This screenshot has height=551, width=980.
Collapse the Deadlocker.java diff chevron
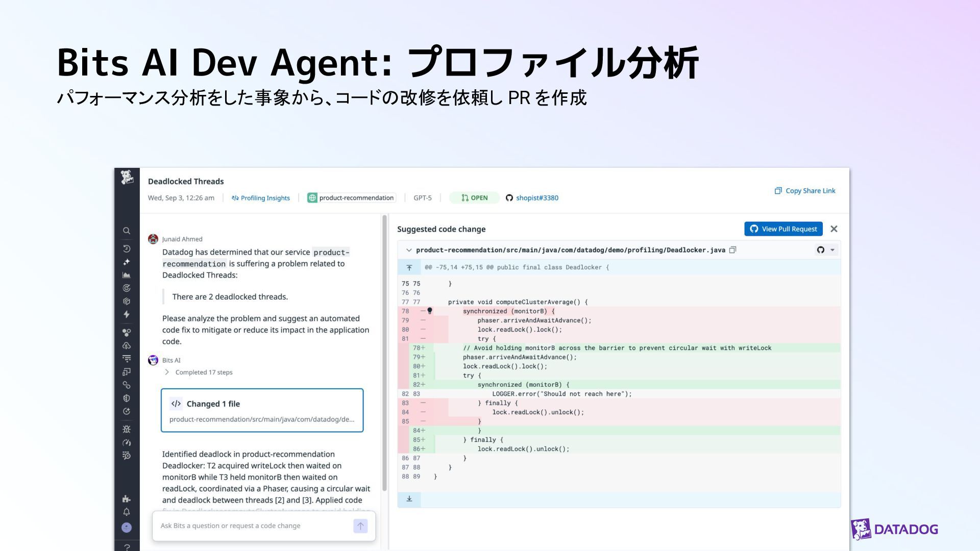pyautogui.click(x=408, y=250)
